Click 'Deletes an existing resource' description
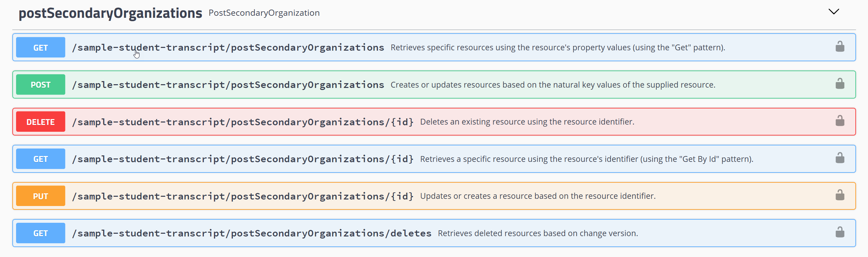The image size is (868, 257). [x=527, y=122]
